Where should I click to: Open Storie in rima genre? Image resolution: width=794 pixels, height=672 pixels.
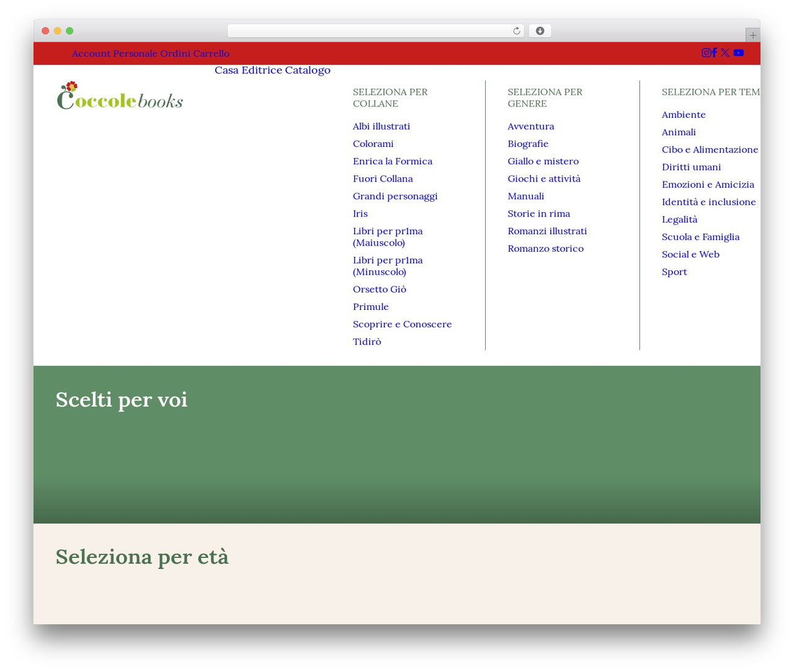tap(539, 213)
